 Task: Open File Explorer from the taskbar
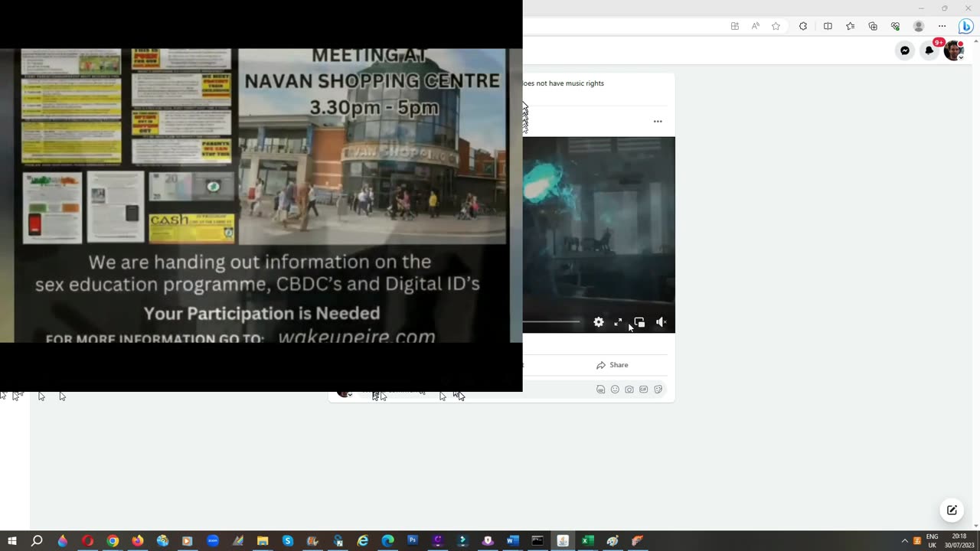(263, 541)
